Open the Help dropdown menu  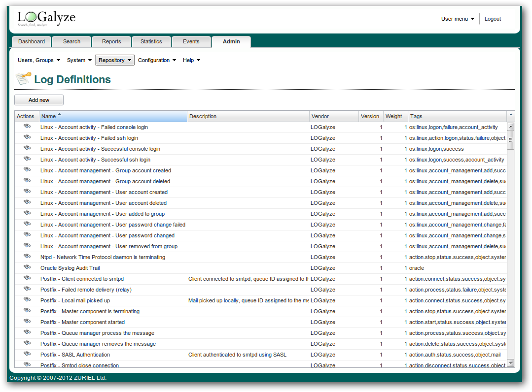point(191,60)
